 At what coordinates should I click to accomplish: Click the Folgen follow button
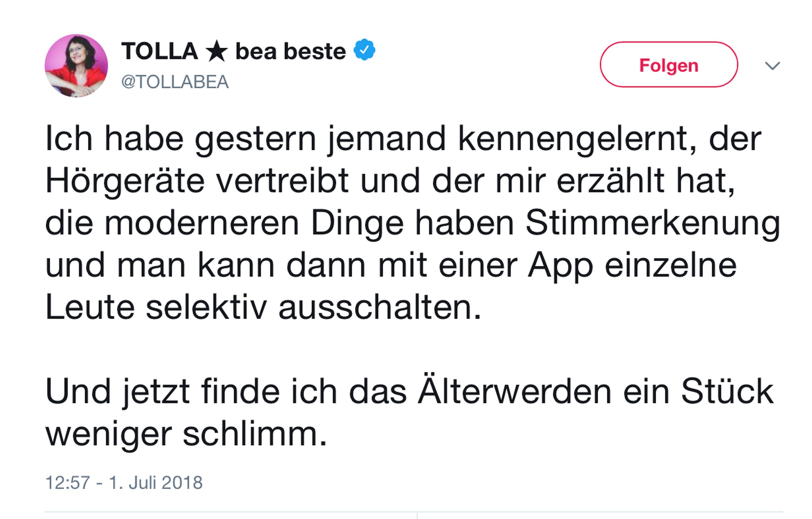[x=669, y=65]
